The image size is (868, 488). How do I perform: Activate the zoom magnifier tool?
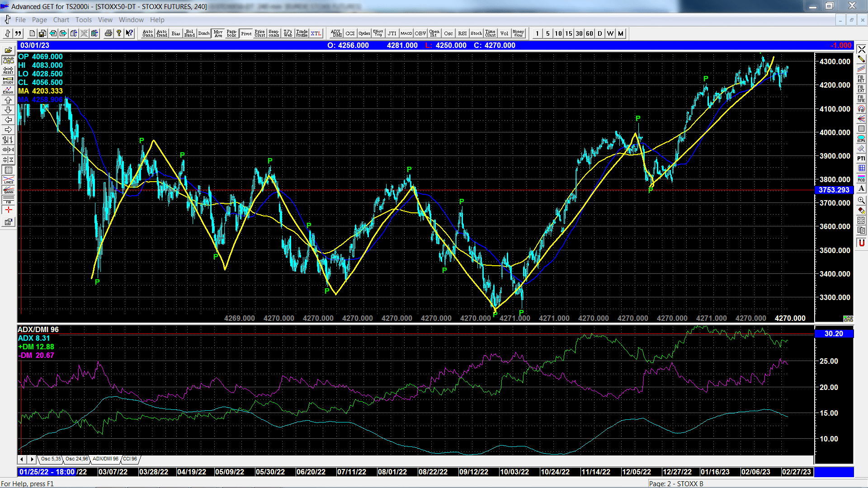(861, 200)
